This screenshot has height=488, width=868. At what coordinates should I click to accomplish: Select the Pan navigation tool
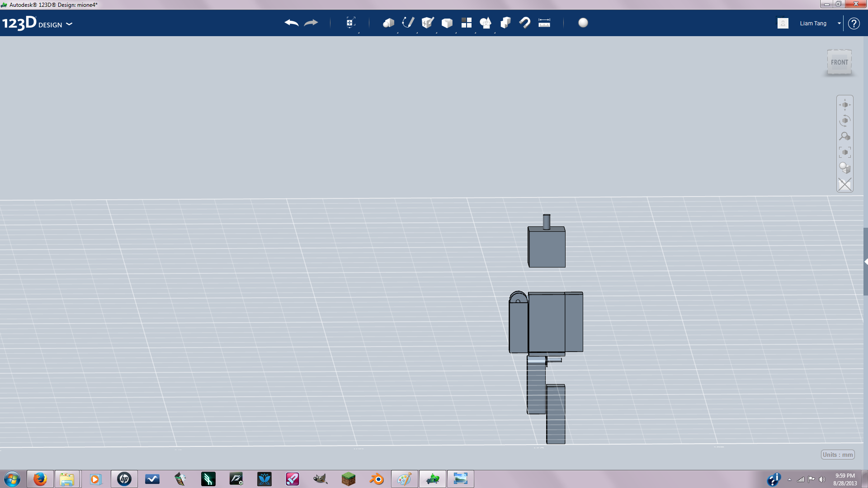[x=845, y=105]
